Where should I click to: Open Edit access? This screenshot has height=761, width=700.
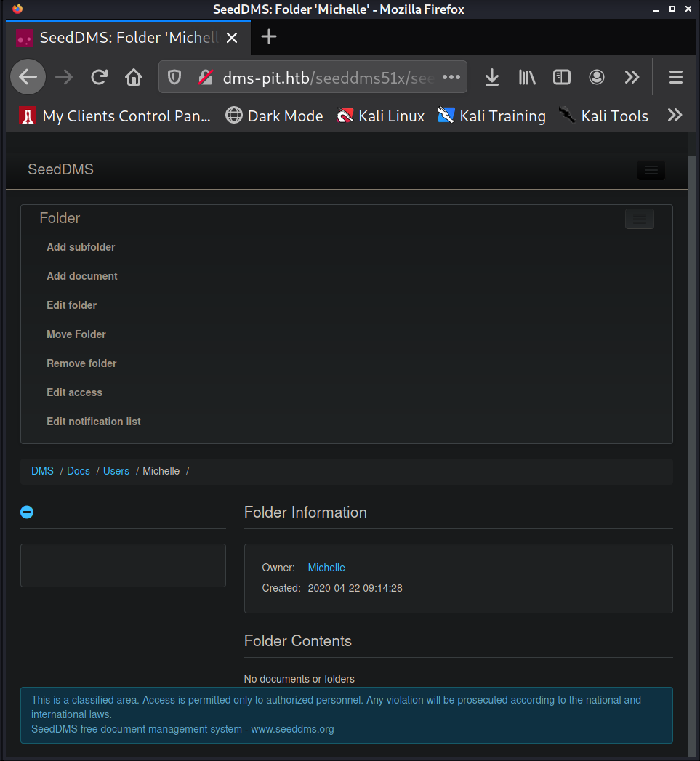[x=74, y=392]
